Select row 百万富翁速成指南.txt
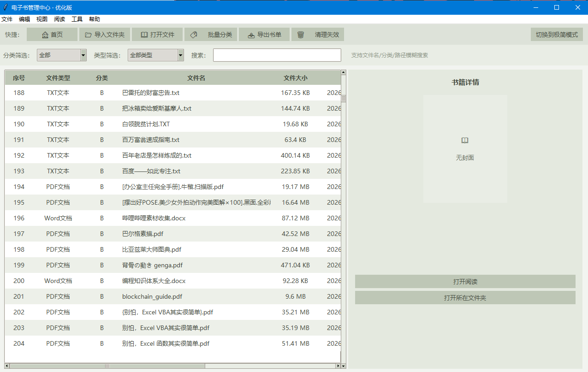 click(x=173, y=140)
